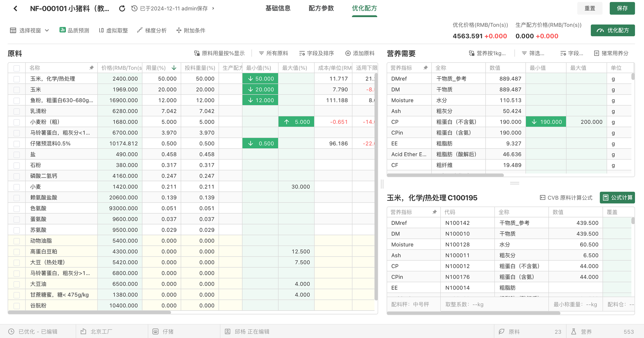Click the refresh icon beside formula title

click(122, 9)
